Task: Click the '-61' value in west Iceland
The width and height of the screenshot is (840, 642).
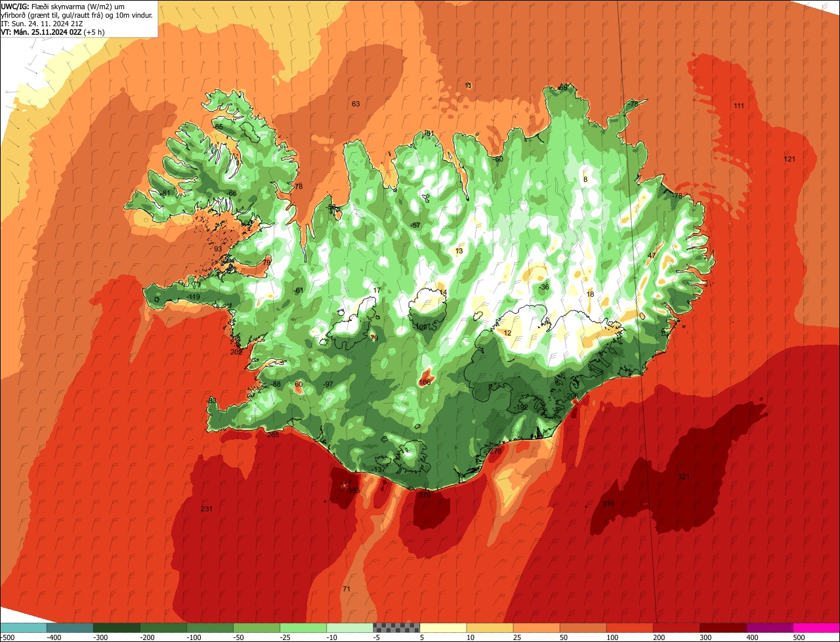Action: (299, 290)
